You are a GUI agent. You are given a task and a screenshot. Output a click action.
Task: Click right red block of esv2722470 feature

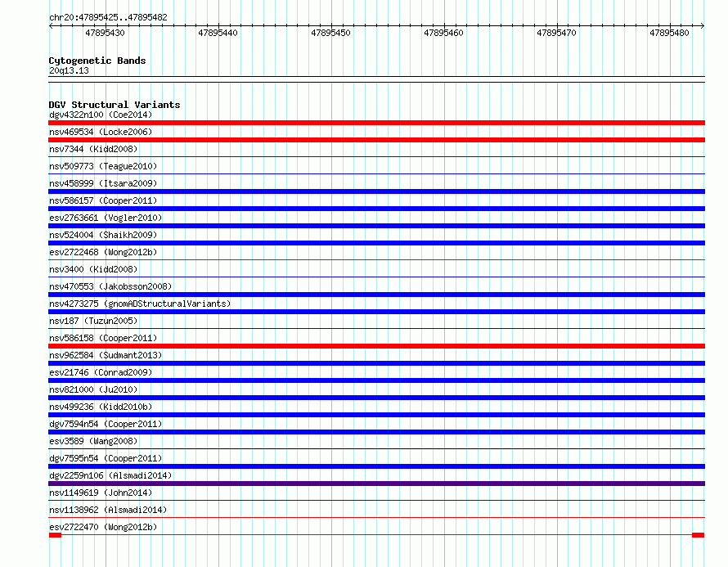pos(699,535)
